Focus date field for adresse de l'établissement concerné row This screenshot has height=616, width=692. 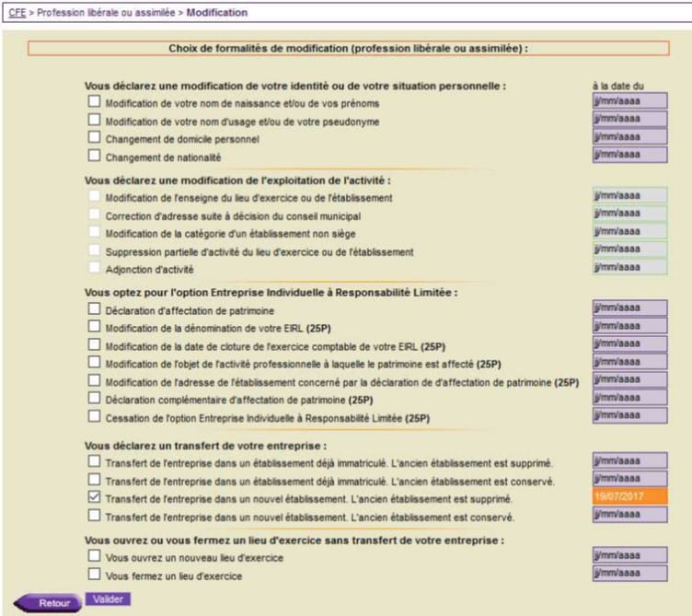[x=629, y=379]
